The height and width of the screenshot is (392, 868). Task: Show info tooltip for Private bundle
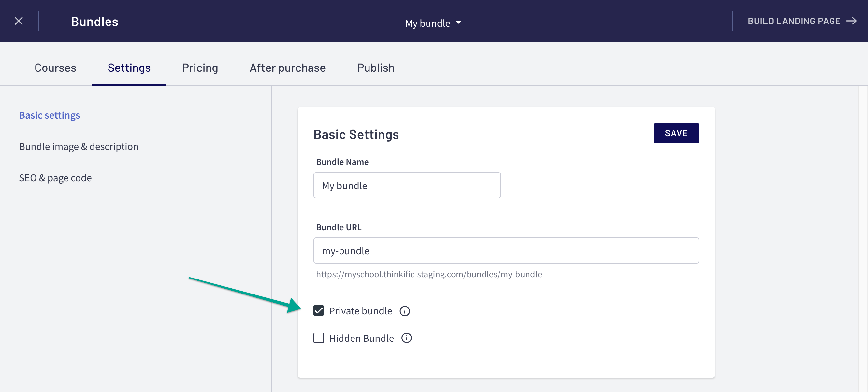pyautogui.click(x=405, y=311)
